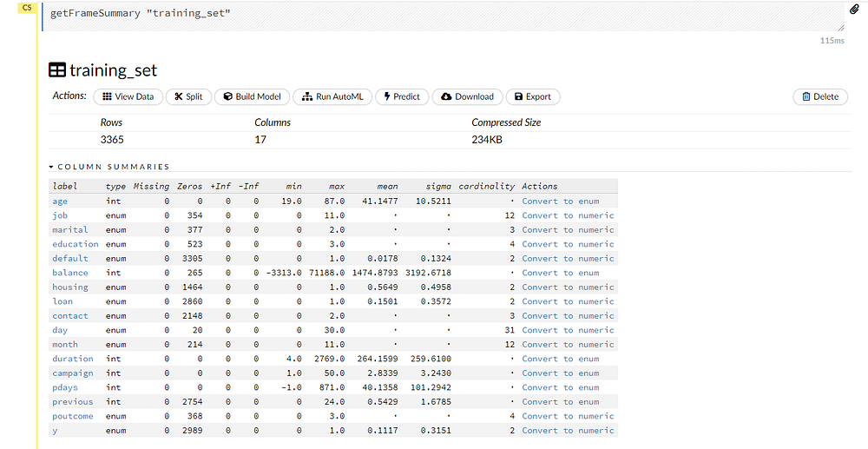
Task: Convert balance column to enum
Action: point(560,273)
